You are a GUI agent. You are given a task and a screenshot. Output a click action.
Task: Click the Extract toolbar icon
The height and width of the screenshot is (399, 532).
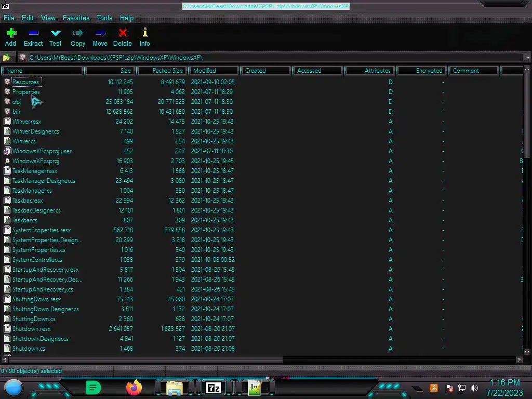[x=33, y=33]
